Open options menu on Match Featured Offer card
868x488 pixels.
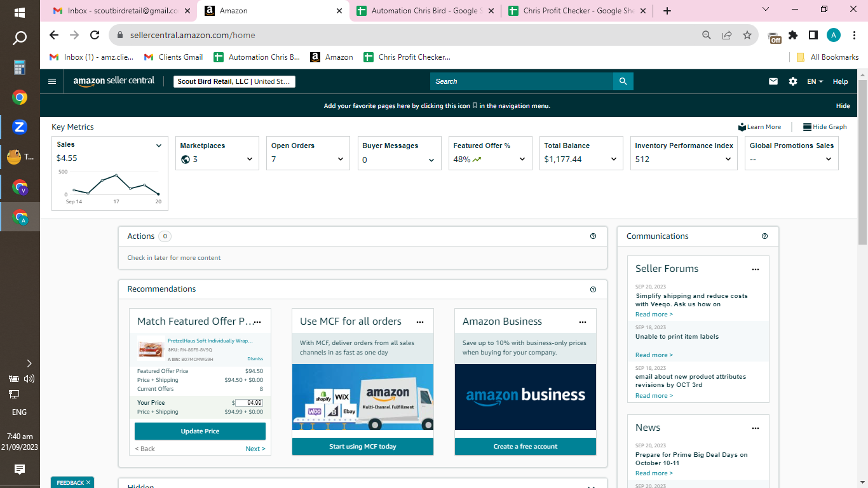pos(257,322)
